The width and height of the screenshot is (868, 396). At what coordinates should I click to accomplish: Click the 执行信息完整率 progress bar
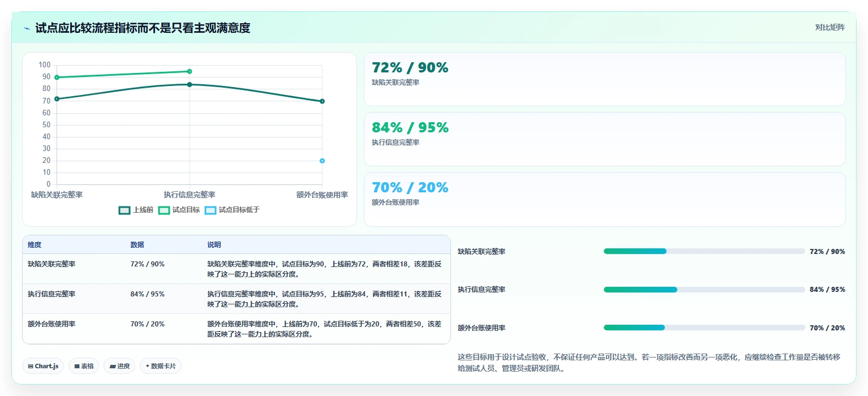tap(704, 290)
